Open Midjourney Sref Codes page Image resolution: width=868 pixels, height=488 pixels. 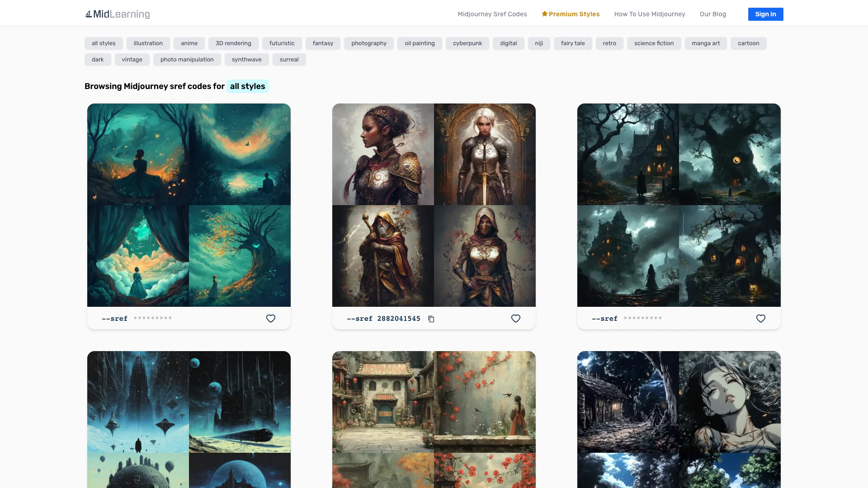pyautogui.click(x=492, y=14)
